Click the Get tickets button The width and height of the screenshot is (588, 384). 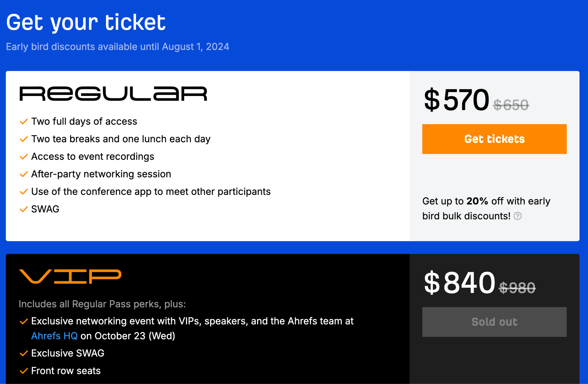point(494,139)
